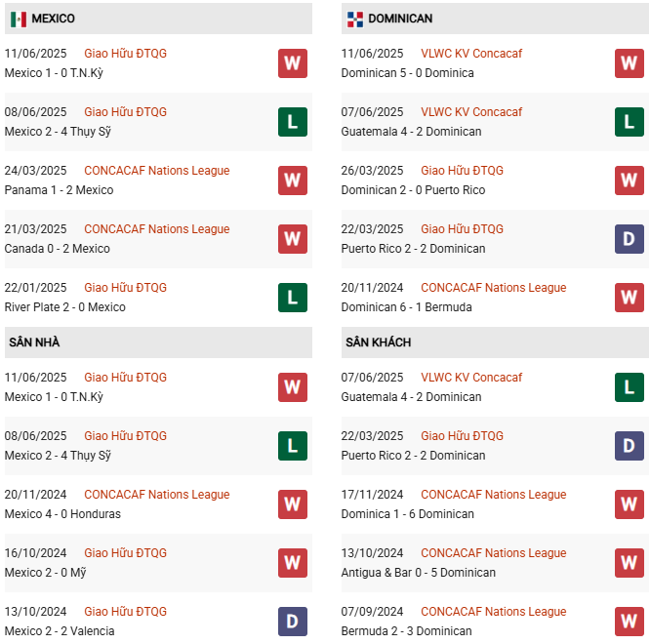
Task: Click the Mexico flag icon
Action: point(18,19)
